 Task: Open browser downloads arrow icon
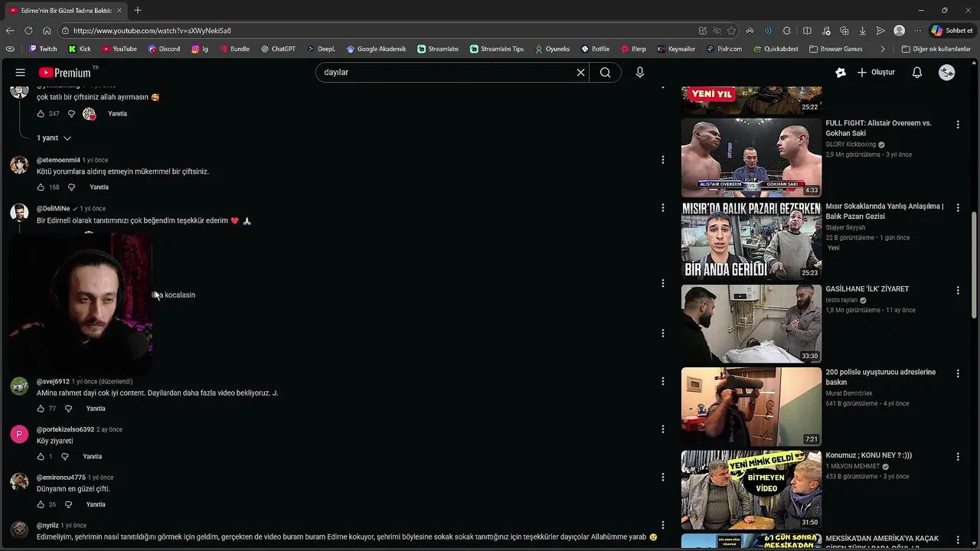coord(863,31)
